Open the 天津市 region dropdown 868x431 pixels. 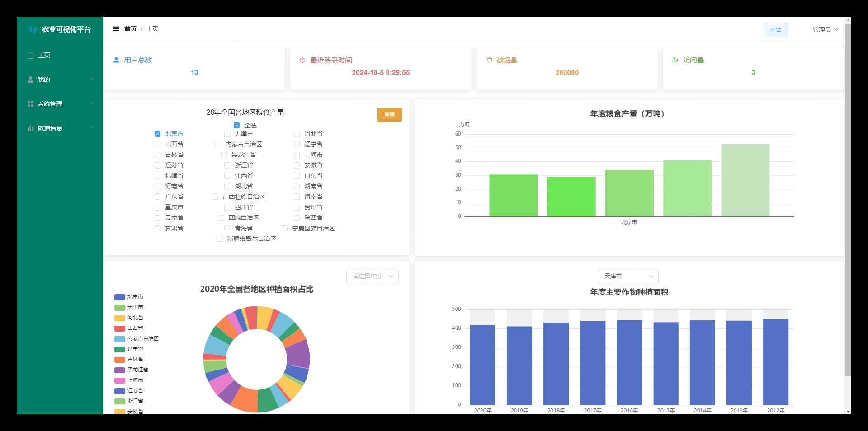[x=628, y=276]
